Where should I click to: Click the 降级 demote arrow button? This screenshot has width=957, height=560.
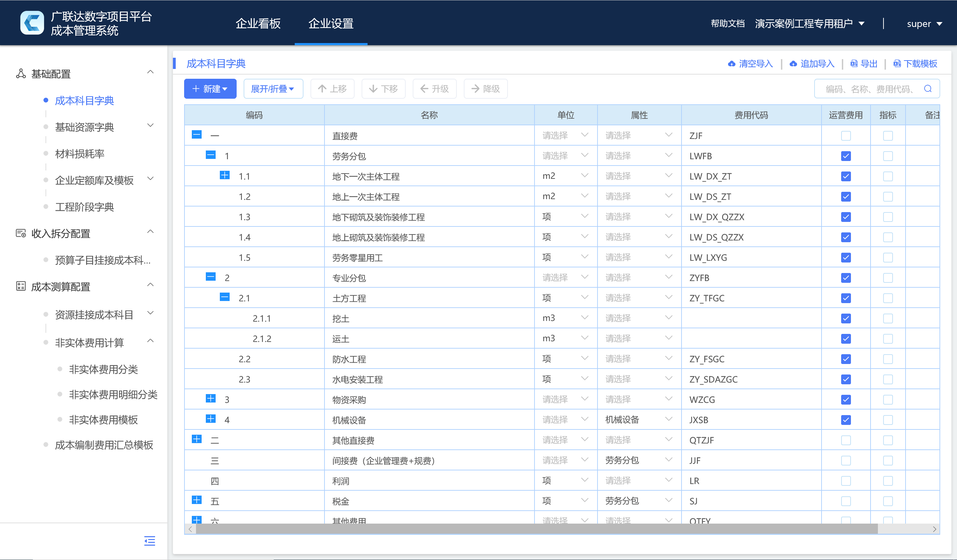tap(486, 89)
